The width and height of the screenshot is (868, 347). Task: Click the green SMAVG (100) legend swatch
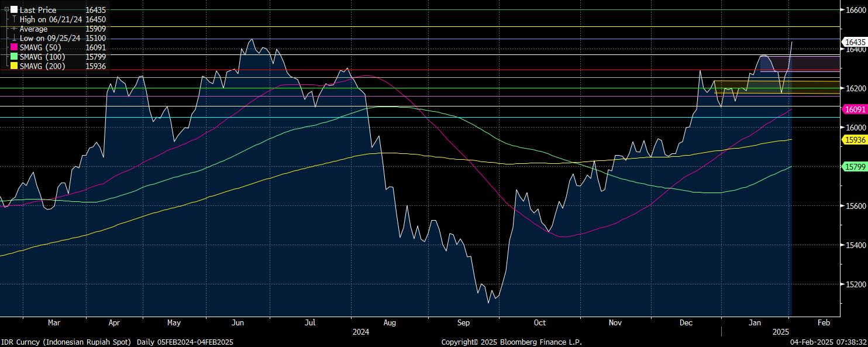pyautogui.click(x=14, y=57)
